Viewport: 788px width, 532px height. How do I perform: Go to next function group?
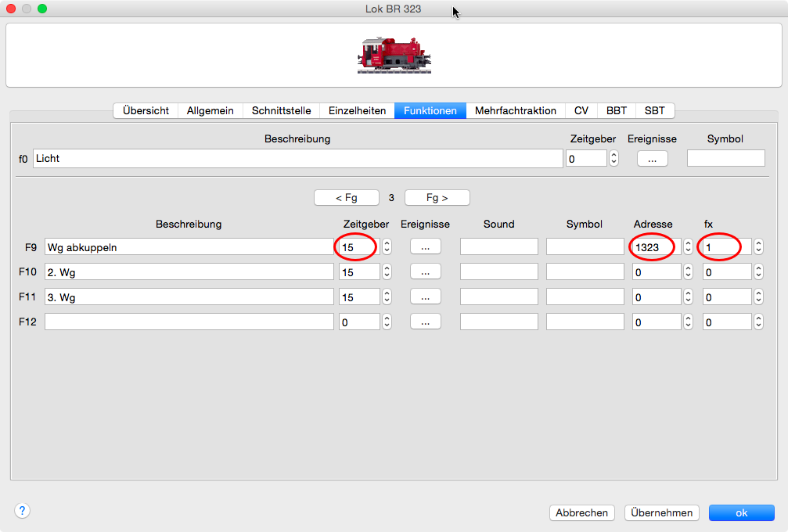click(x=437, y=198)
